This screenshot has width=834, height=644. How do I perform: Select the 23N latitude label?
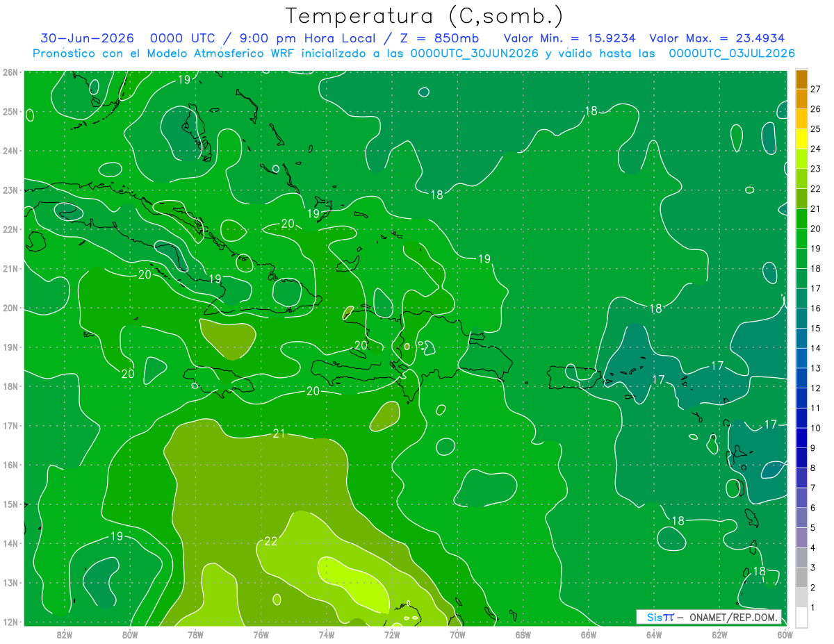tap(10, 190)
